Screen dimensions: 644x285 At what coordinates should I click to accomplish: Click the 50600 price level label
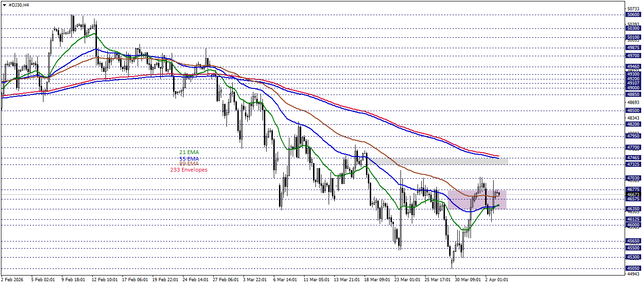click(633, 15)
